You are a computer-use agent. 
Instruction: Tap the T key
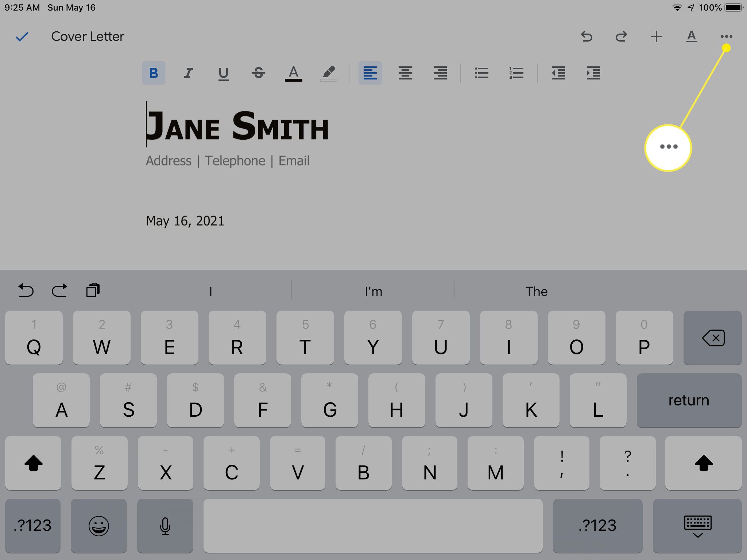(x=305, y=338)
